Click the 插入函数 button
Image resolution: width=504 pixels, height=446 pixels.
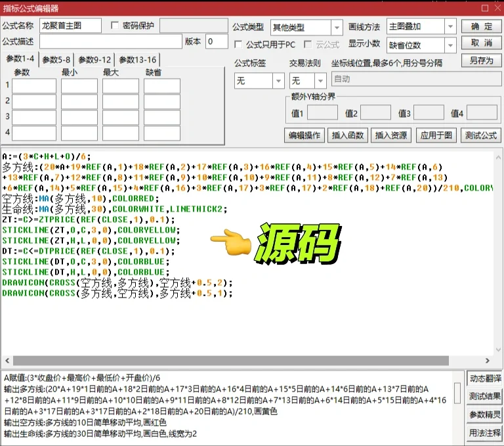pos(347,135)
